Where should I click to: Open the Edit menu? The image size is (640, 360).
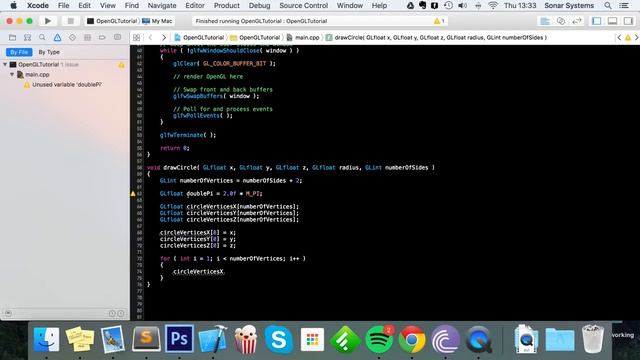tap(84, 6)
